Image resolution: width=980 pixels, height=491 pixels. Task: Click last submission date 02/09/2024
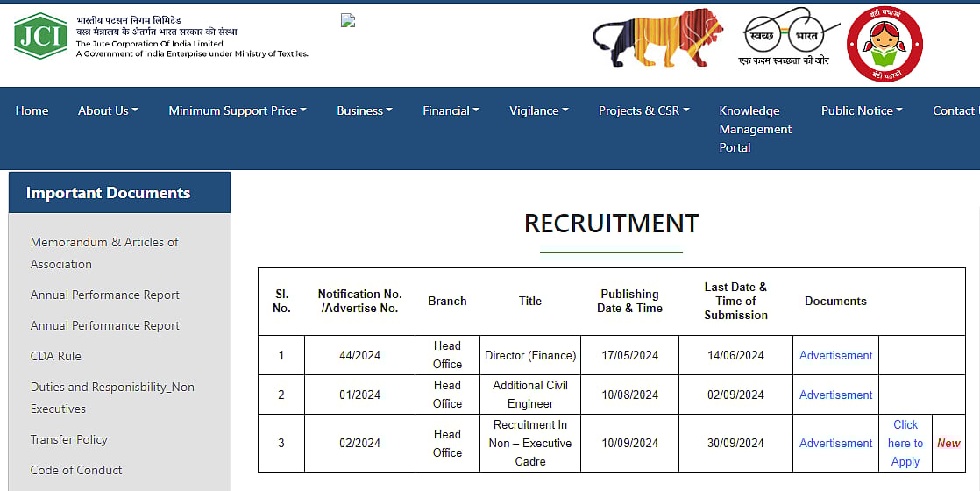[735, 395]
